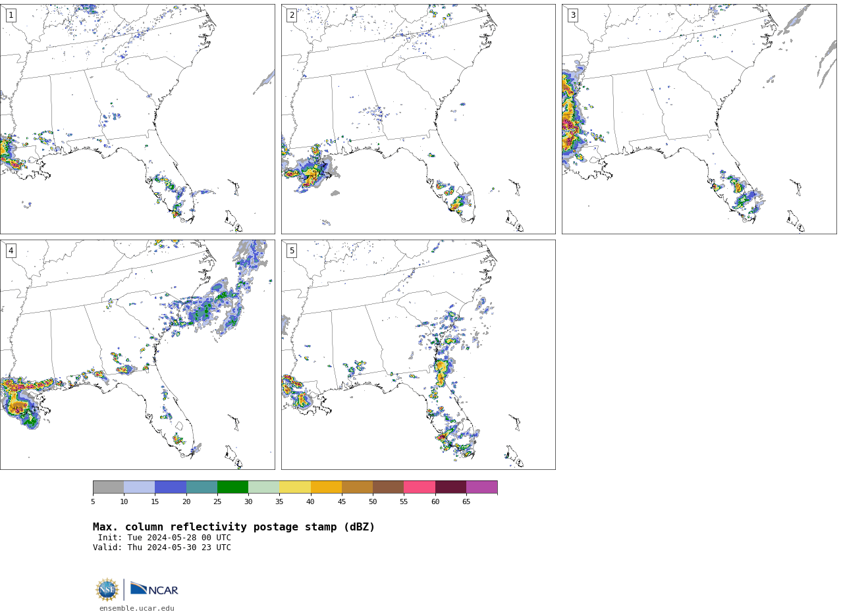843x616 pixels.
Task: Open ensemble member 4 reflectivity map
Action: (137, 355)
